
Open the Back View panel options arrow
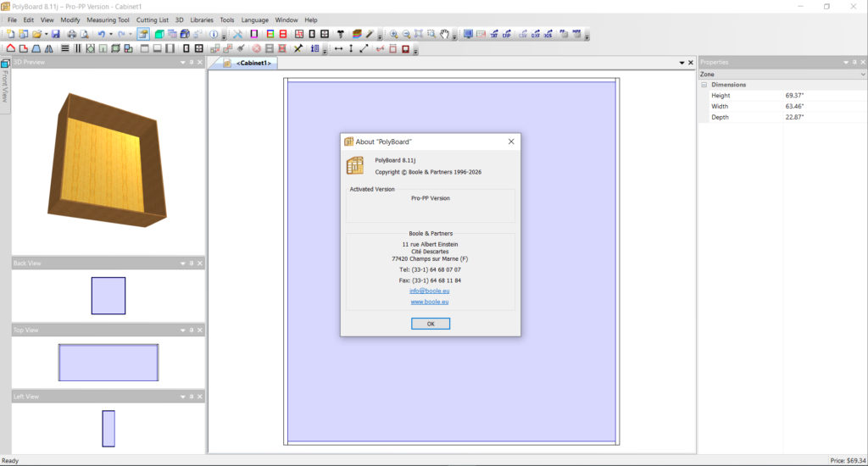point(183,264)
